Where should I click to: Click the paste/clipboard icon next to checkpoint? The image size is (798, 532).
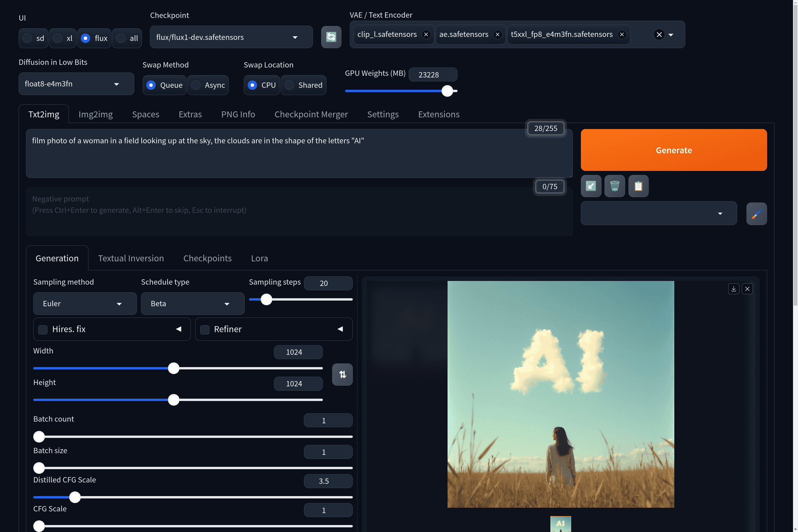coord(331,37)
